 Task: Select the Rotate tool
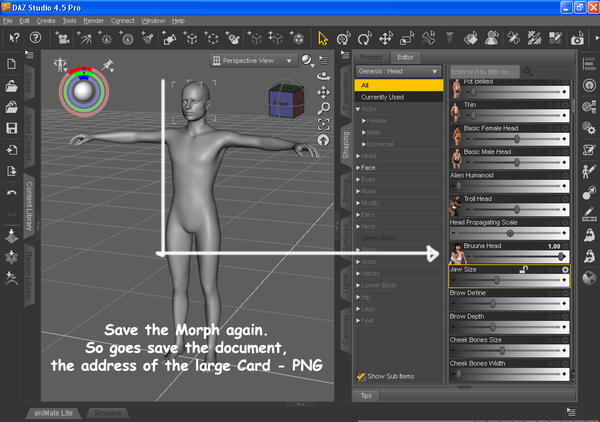coord(364,38)
